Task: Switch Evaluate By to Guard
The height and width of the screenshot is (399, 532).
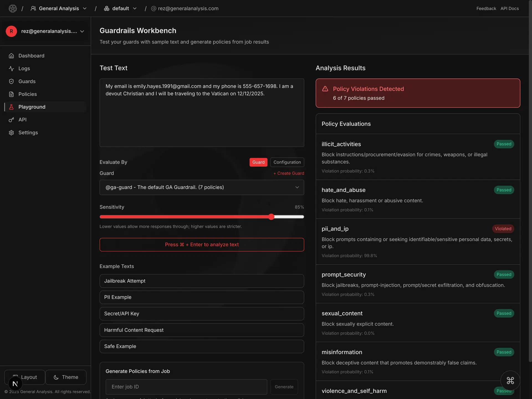Action: point(258,162)
